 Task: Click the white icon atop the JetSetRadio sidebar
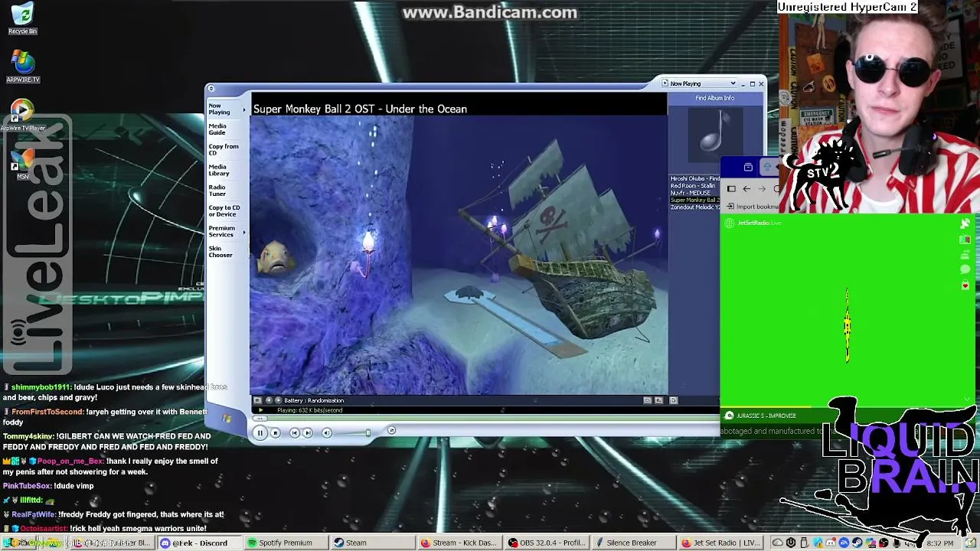click(x=965, y=223)
